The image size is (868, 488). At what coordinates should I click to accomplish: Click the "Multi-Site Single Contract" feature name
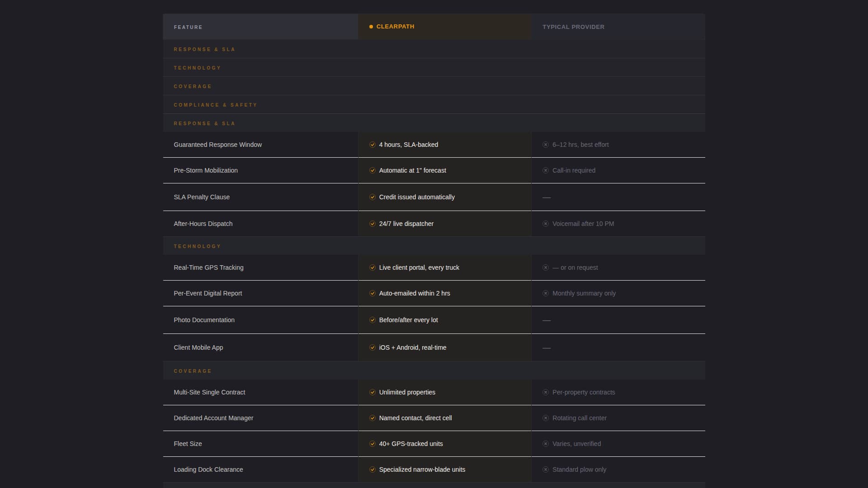(x=209, y=392)
